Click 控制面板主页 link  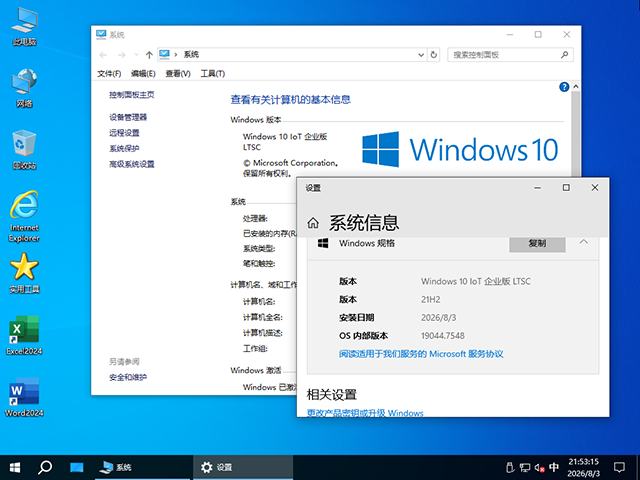(132, 95)
